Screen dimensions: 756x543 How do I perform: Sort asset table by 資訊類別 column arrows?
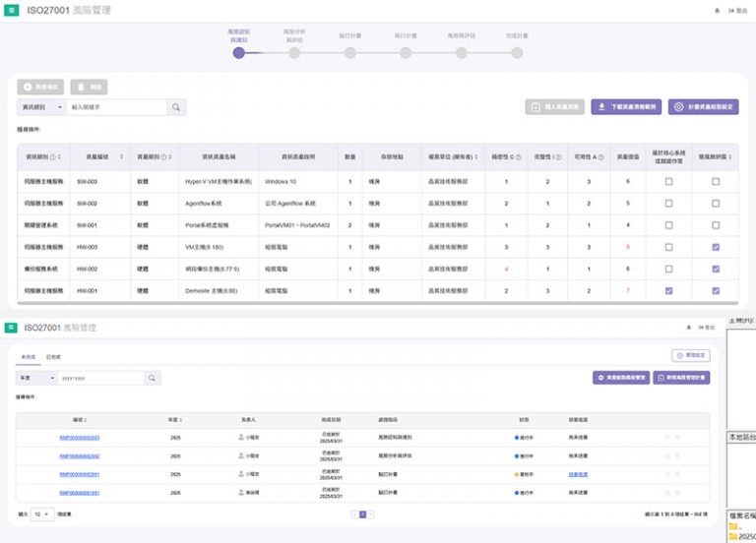coord(59,157)
